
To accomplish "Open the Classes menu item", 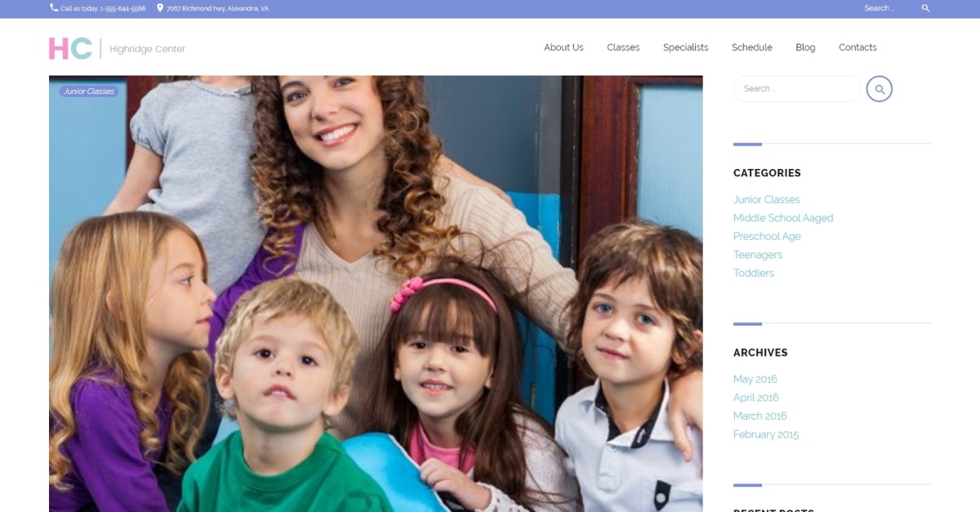I will (x=623, y=47).
